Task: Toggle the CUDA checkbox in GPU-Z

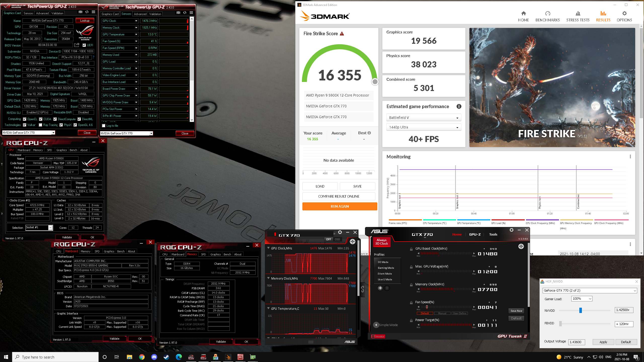Action: pos(41,119)
